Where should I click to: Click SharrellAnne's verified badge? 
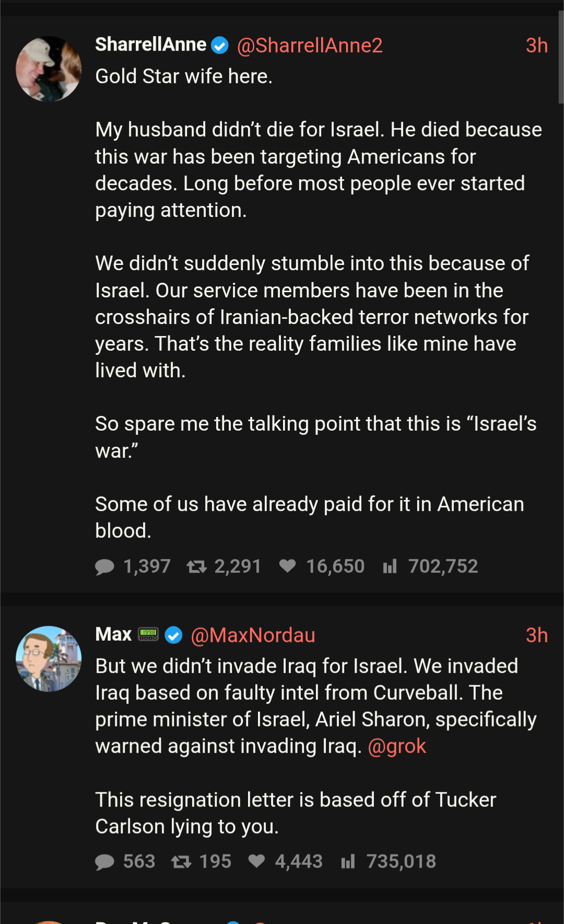tap(220, 45)
